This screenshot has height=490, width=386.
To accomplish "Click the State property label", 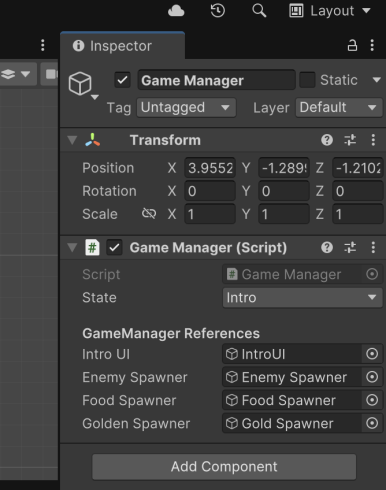I will 99,298.
